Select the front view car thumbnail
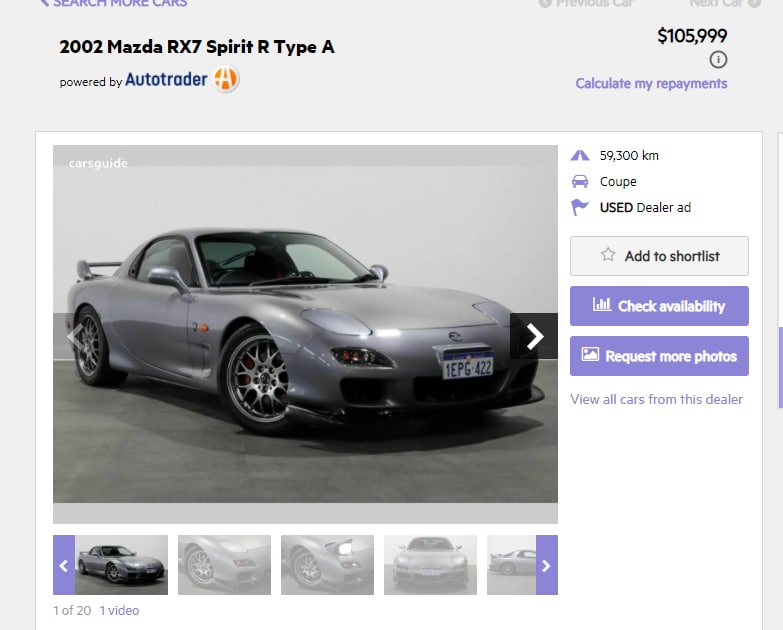 tap(430, 565)
